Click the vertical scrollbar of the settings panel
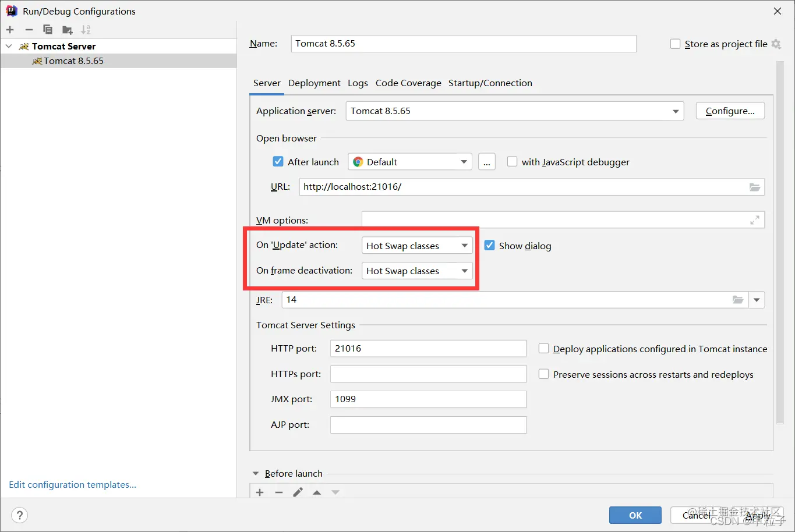Image resolution: width=795 pixels, height=532 pixels. [x=780, y=242]
